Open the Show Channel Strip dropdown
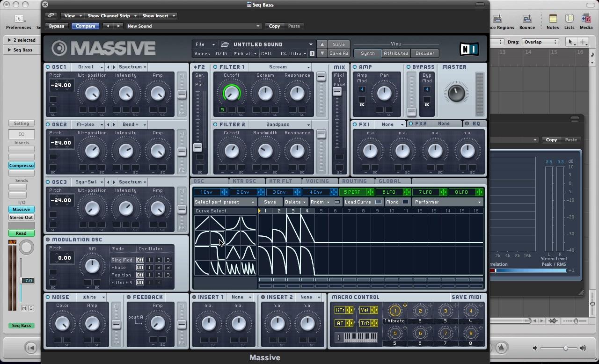Viewport: 599px width, 364px height. pos(112,15)
